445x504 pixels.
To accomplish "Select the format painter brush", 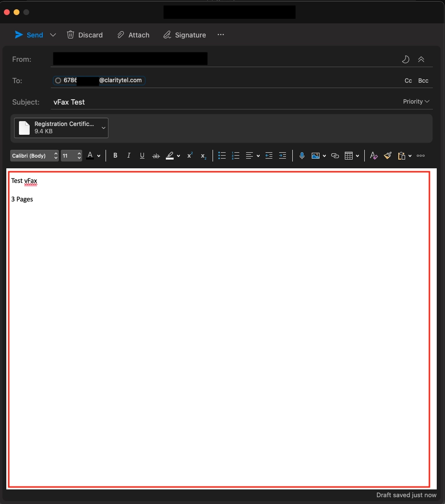I will (388, 156).
